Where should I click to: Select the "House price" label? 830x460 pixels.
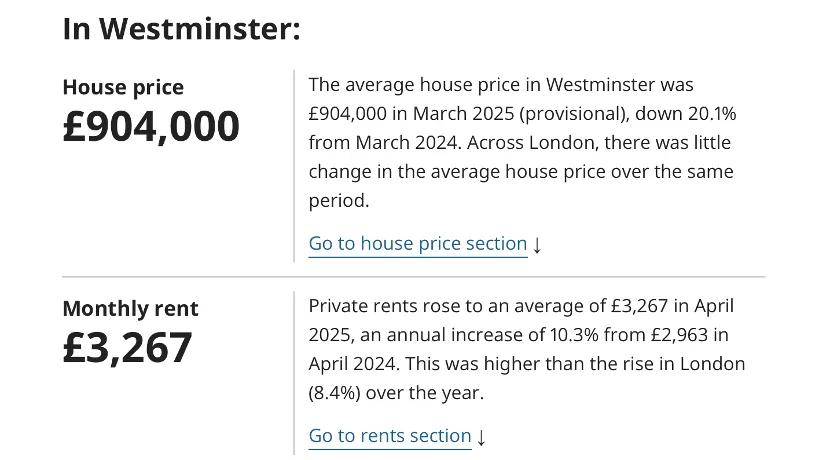tap(123, 87)
